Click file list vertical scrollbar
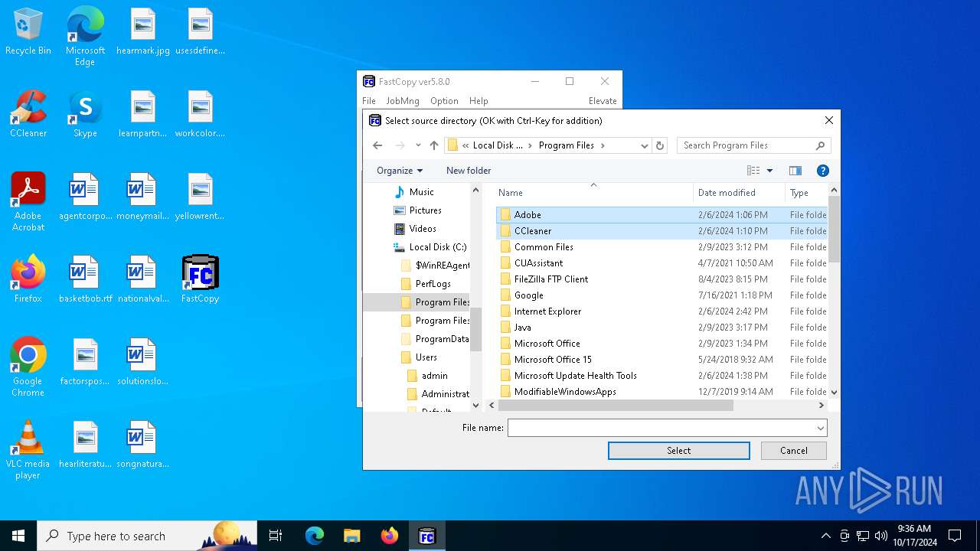Image resolution: width=980 pixels, height=551 pixels. coord(834,230)
